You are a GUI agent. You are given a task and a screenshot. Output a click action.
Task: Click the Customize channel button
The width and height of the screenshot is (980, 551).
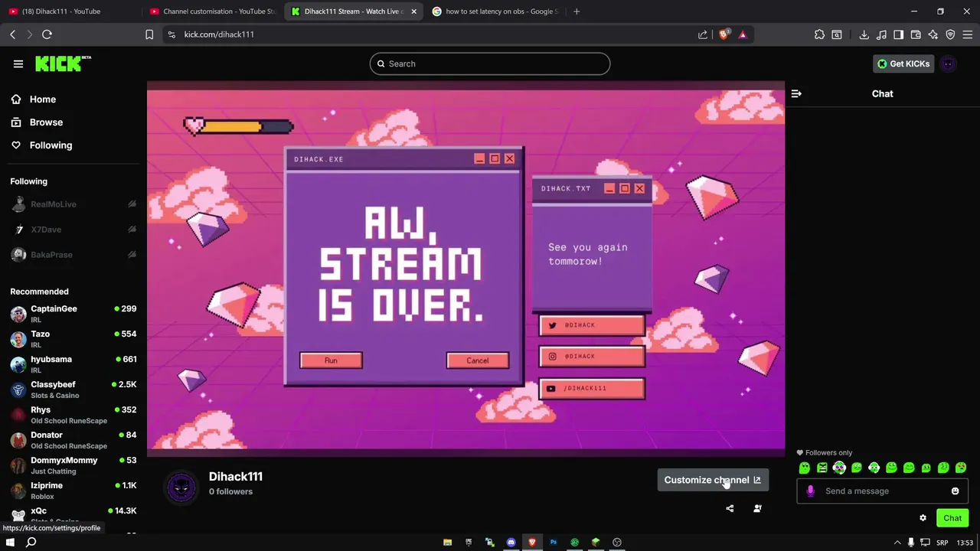pos(713,480)
